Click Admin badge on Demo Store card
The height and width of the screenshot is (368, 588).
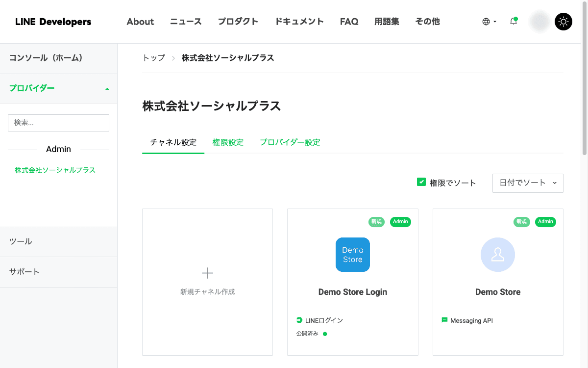coord(545,222)
